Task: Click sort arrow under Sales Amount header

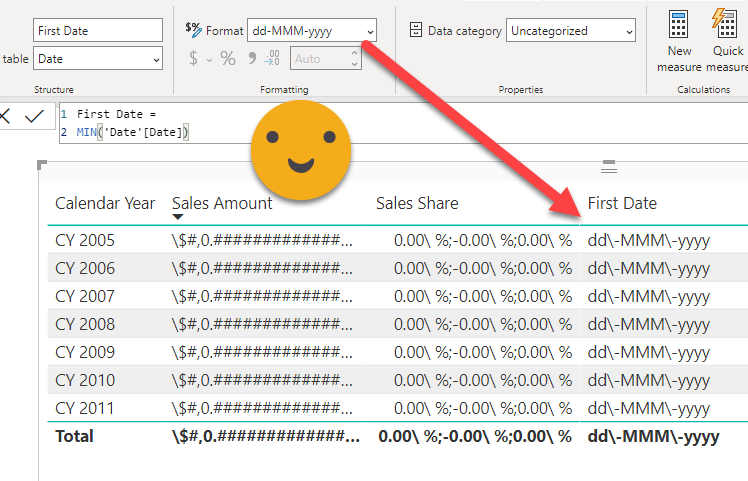Action: pos(178,217)
